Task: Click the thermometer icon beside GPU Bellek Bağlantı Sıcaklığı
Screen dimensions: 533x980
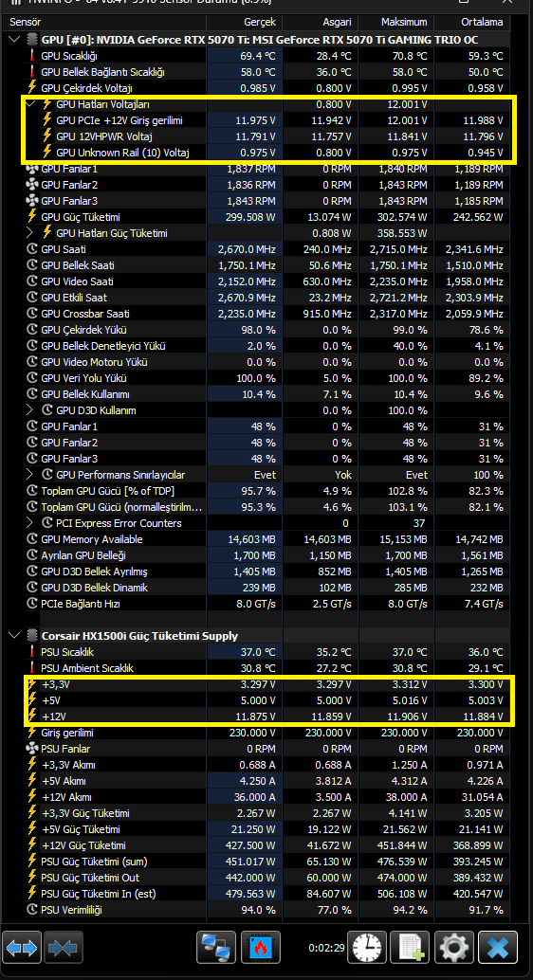Action: [32, 72]
